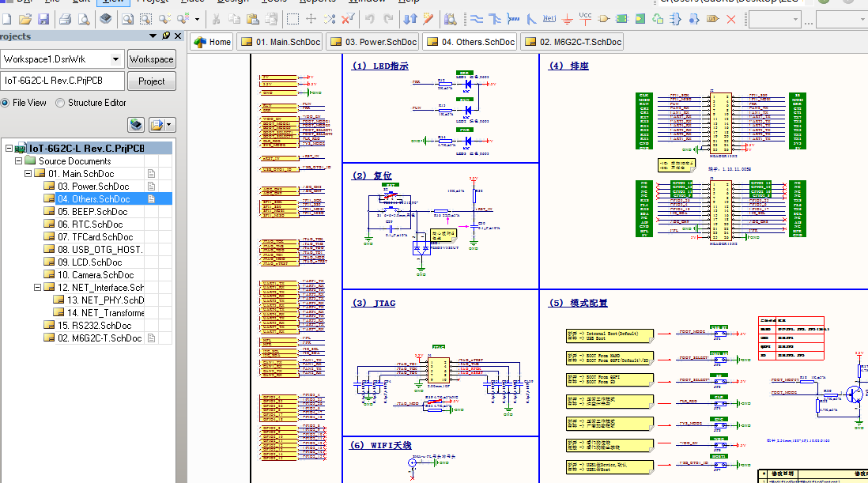Place a Net Label
The image size is (868, 483).
coord(549,19)
